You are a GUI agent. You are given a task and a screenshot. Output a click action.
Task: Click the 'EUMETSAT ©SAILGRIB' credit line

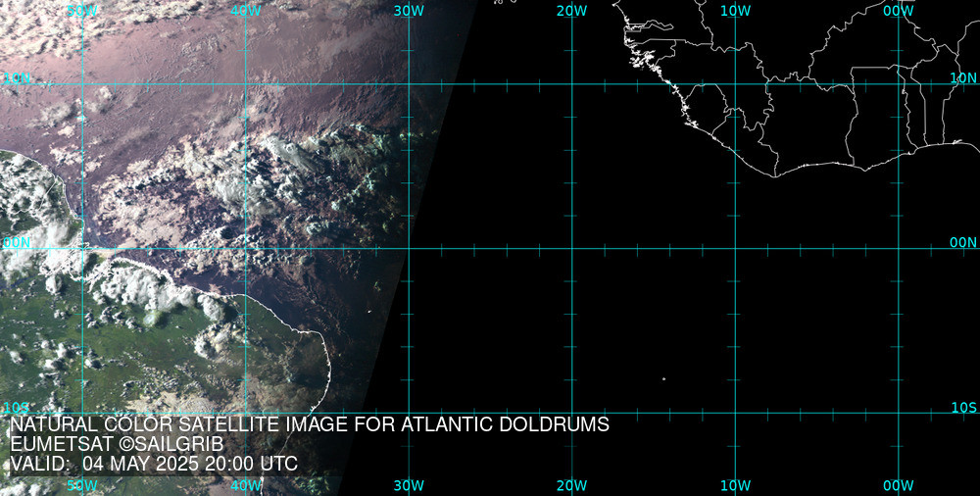point(117,444)
